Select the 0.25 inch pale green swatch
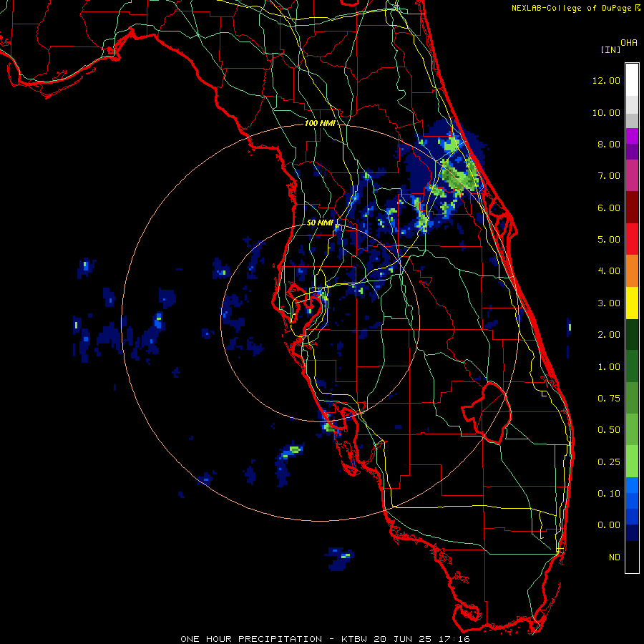This screenshot has height=644, width=644. pyautogui.click(x=632, y=462)
